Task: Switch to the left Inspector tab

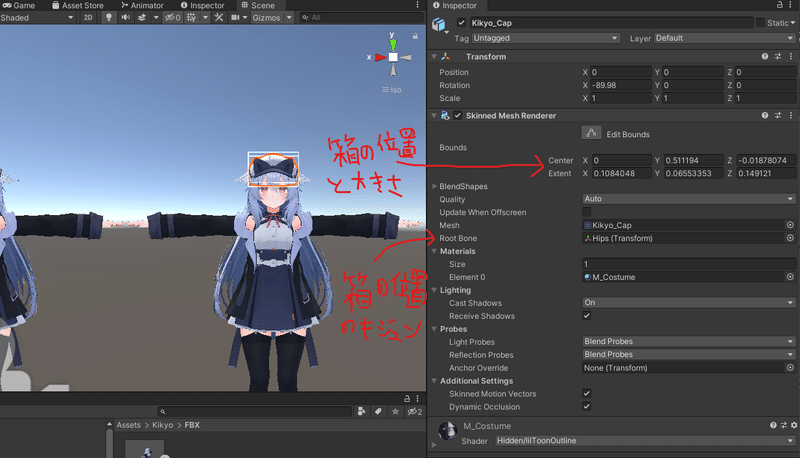Action: (x=203, y=5)
